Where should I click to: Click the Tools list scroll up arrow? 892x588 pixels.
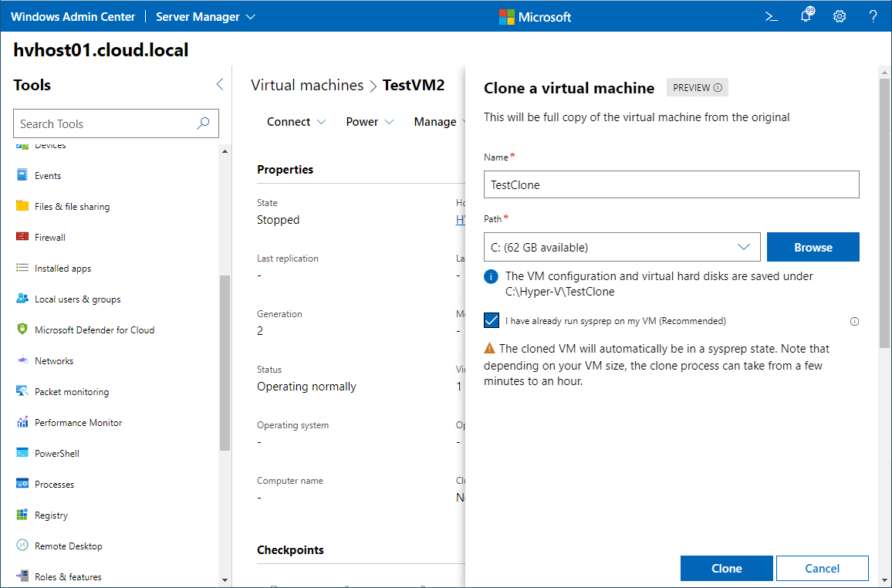tap(225, 151)
